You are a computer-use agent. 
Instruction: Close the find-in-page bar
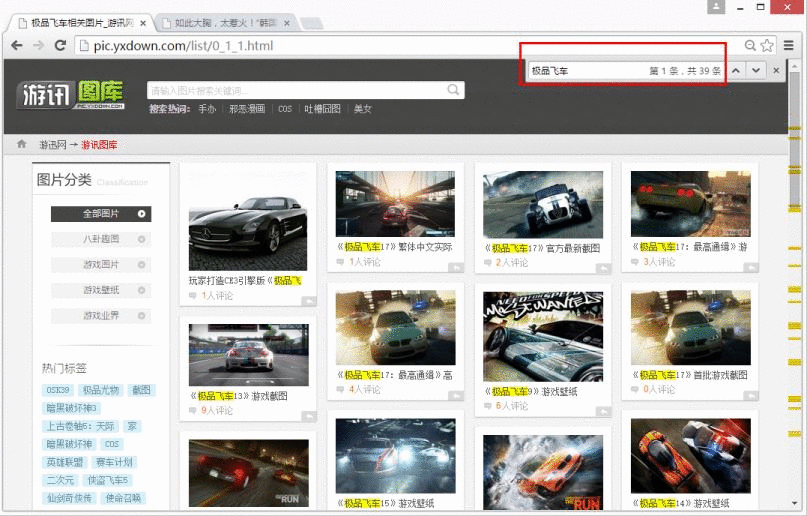776,70
